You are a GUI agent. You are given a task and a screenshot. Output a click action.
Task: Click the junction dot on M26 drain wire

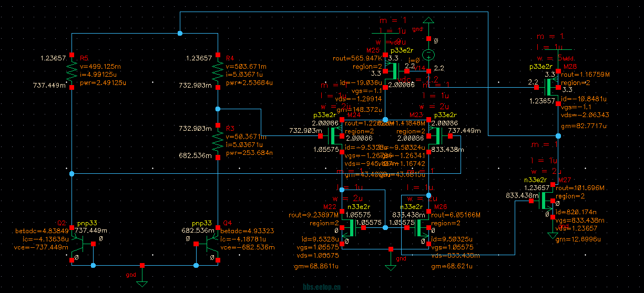[x=558, y=135]
